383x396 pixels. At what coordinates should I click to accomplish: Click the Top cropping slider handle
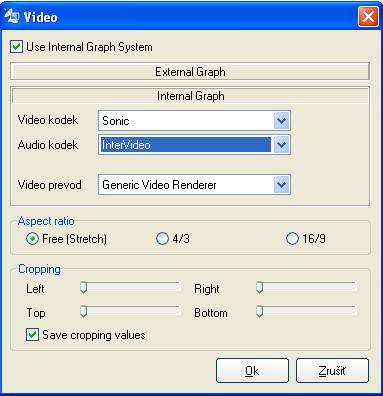tap(84, 312)
